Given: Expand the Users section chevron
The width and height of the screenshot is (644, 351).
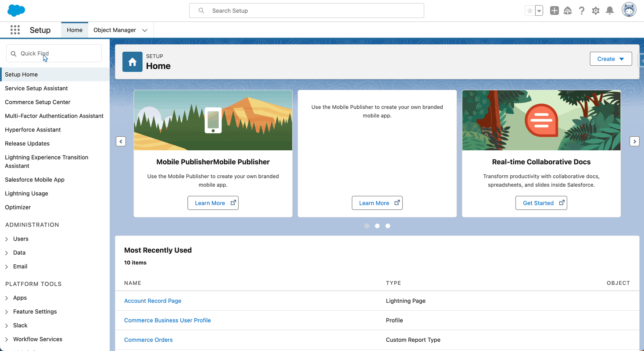Looking at the screenshot, I should point(7,239).
